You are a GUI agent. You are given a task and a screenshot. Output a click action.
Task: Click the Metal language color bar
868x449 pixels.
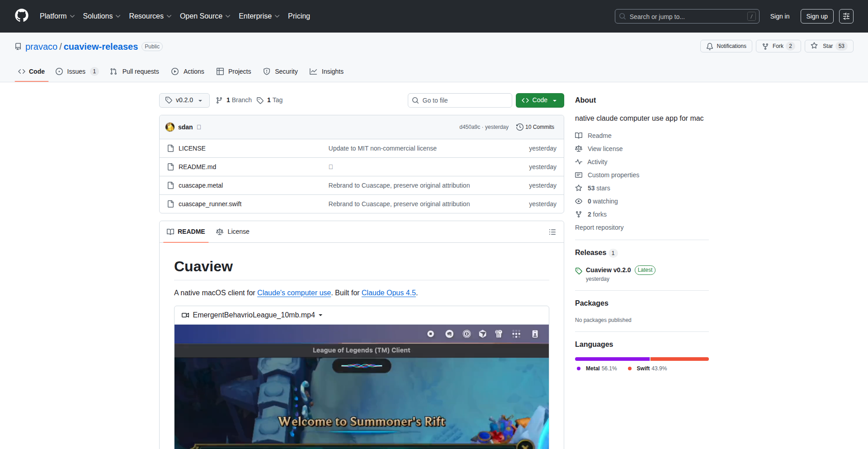tap(612, 359)
